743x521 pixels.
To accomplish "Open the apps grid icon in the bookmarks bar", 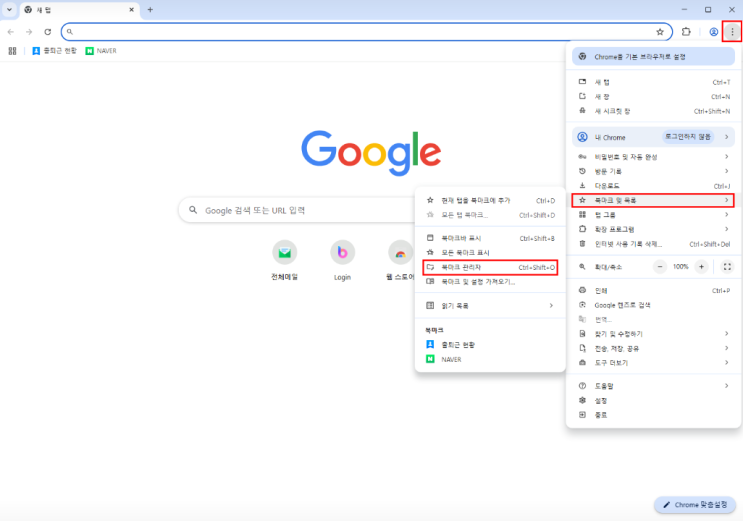I will (12, 51).
